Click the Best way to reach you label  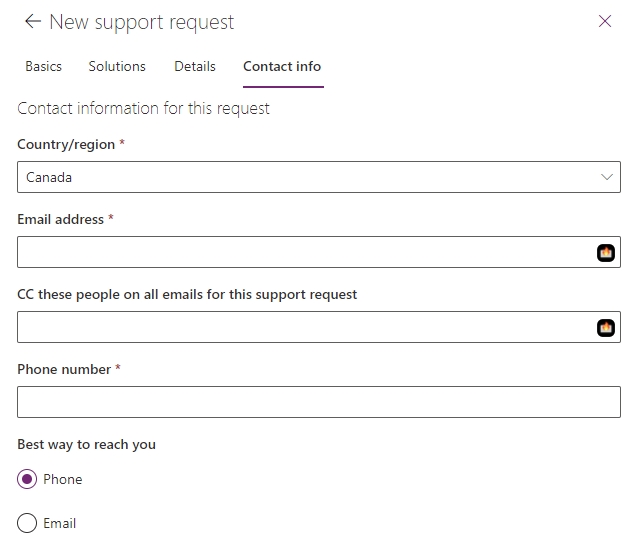pos(86,444)
